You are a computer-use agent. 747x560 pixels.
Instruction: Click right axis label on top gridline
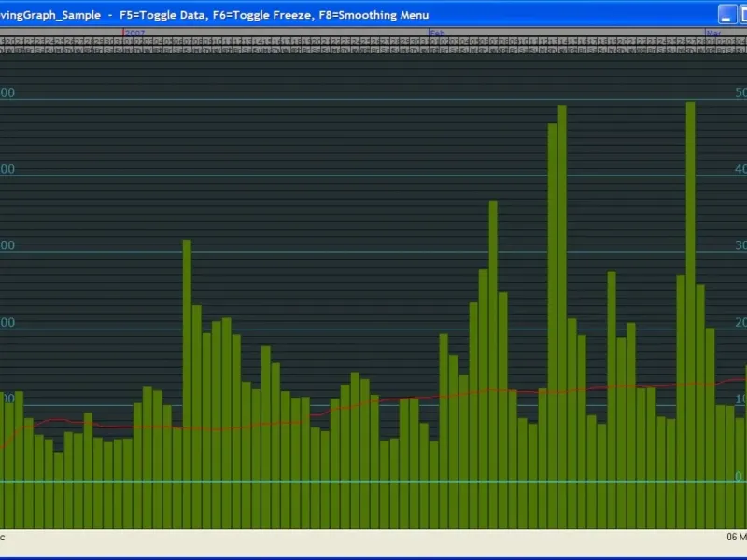click(x=740, y=92)
